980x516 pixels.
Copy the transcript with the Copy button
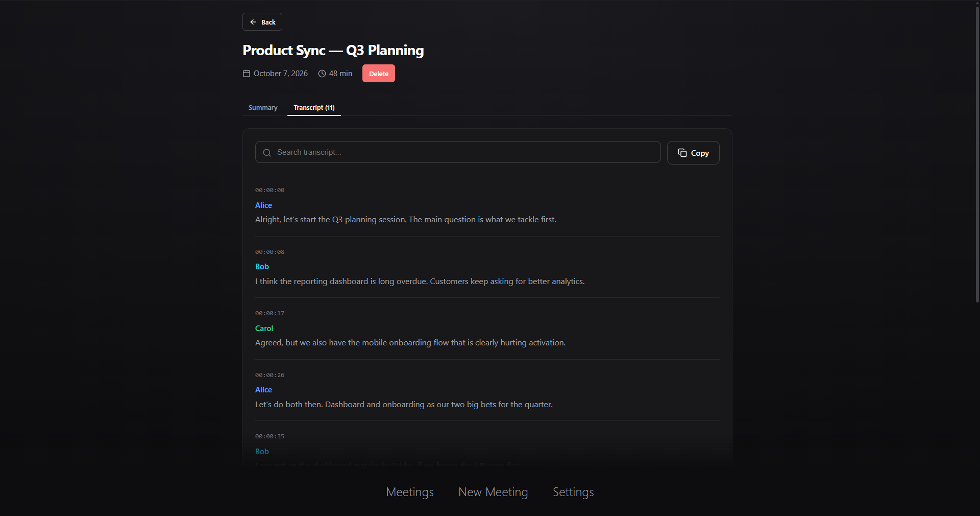coord(693,153)
